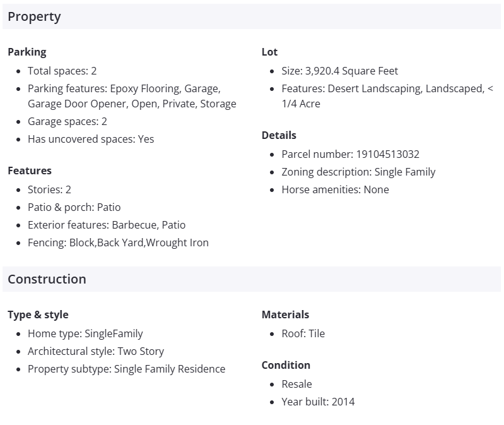This screenshot has height=425, width=504.
Task: Click the Total spaces: 2 entry
Action: [62, 71]
